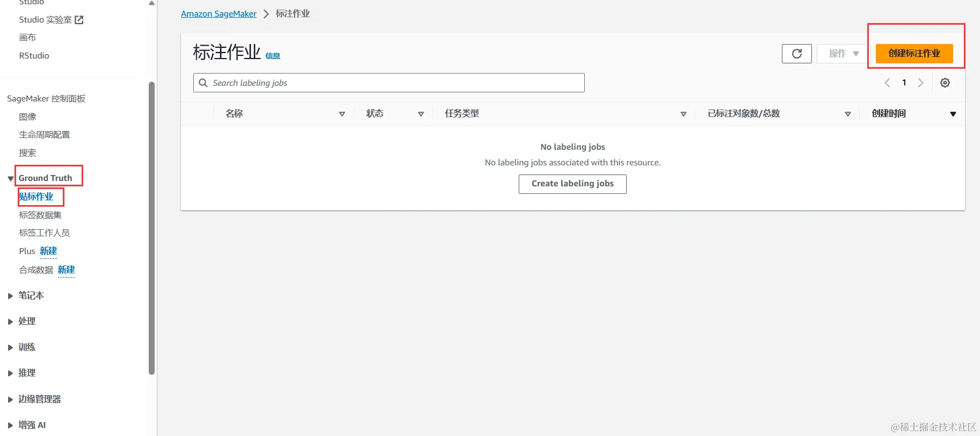
Task: Sort by 创建时间 column arrow
Action: [953, 114]
